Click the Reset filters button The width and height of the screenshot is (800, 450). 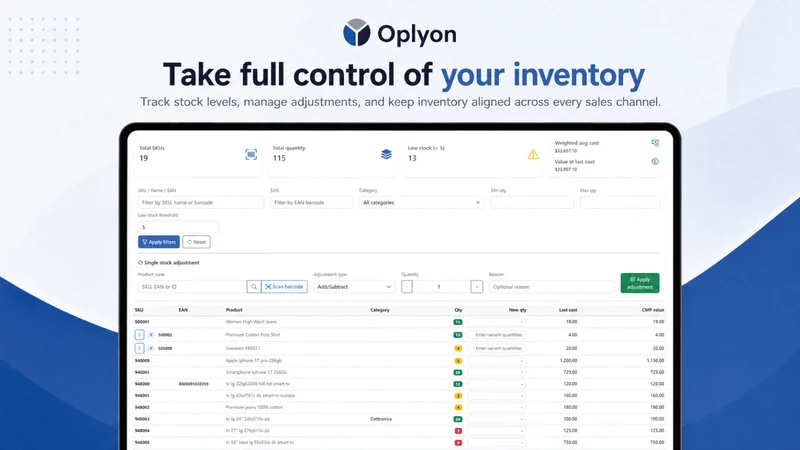pyautogui.click(x=196, y=242)
